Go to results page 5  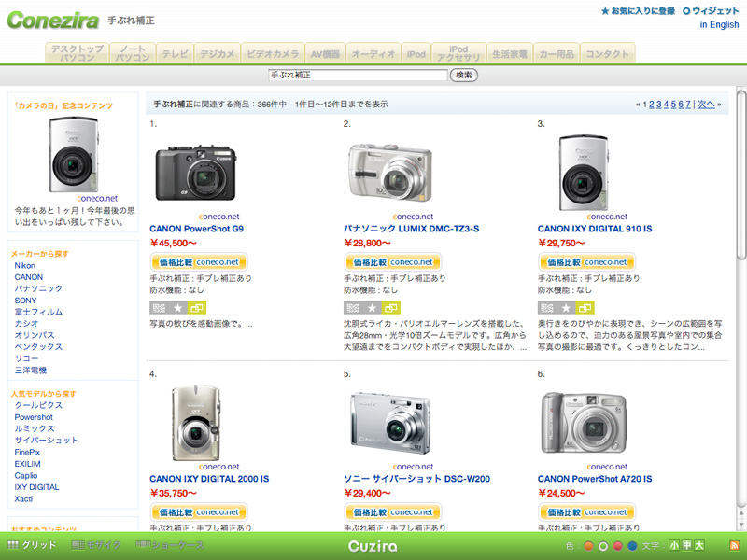click(x=673, y=105)
